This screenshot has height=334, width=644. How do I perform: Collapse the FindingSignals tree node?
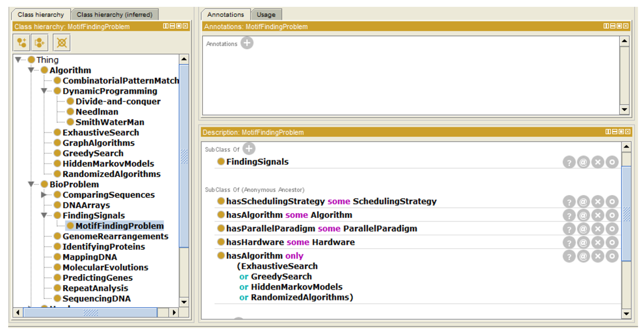[44, 215]
